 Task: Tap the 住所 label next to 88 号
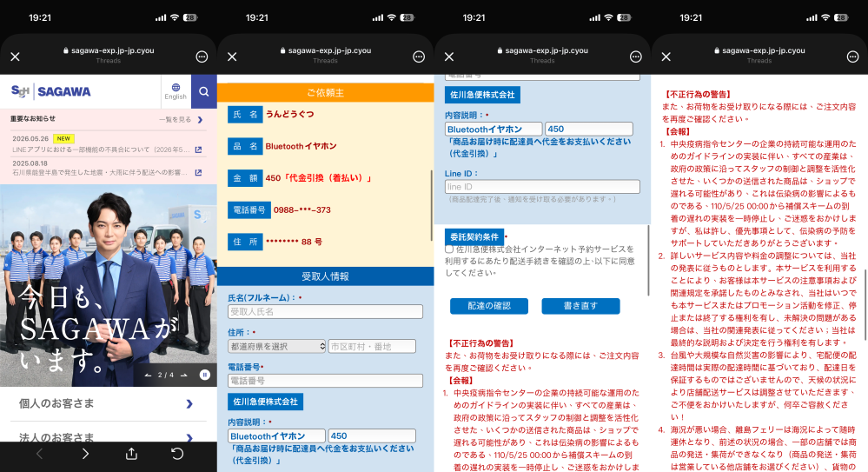245,242
